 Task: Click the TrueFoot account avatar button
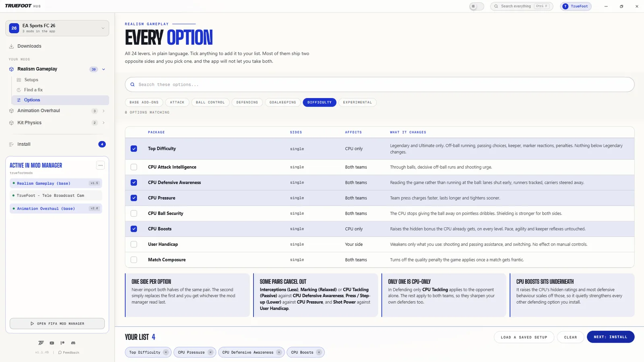click(x=576, y=6)
